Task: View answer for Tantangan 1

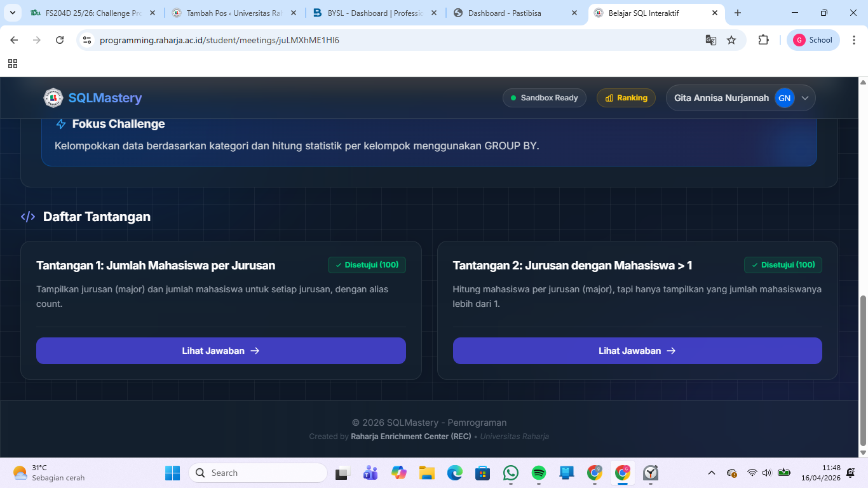Action: pos(220,351)
